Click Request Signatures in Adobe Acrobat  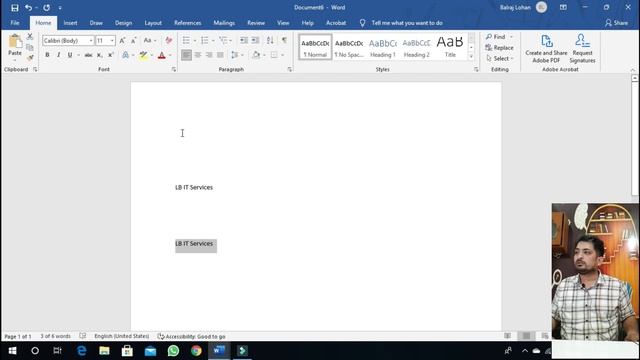582,49
